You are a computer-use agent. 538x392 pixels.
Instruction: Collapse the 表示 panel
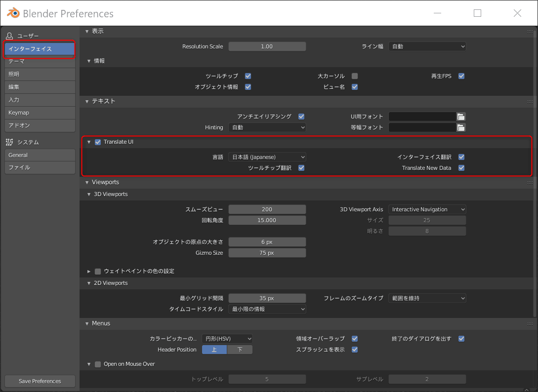87,32
